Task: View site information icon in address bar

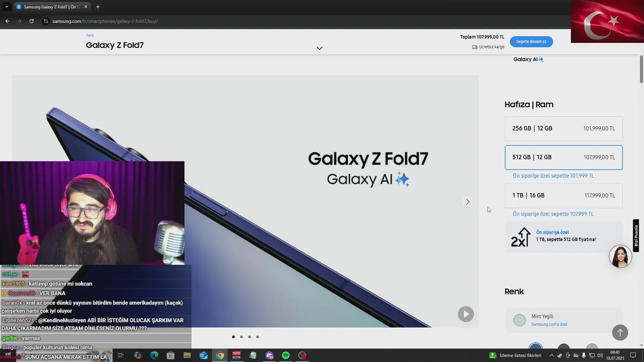Action: (x=46, y=21)
